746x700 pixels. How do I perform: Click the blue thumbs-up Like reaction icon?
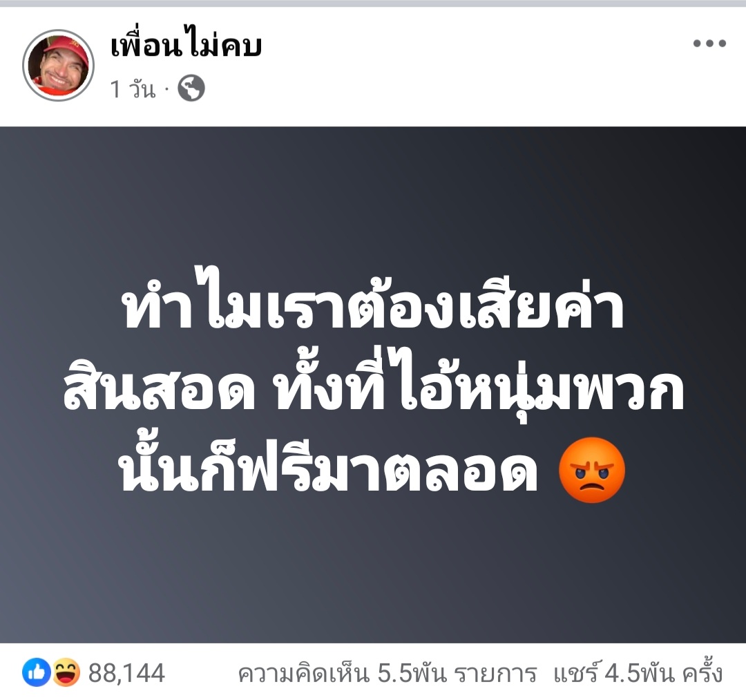pos(36,672)
